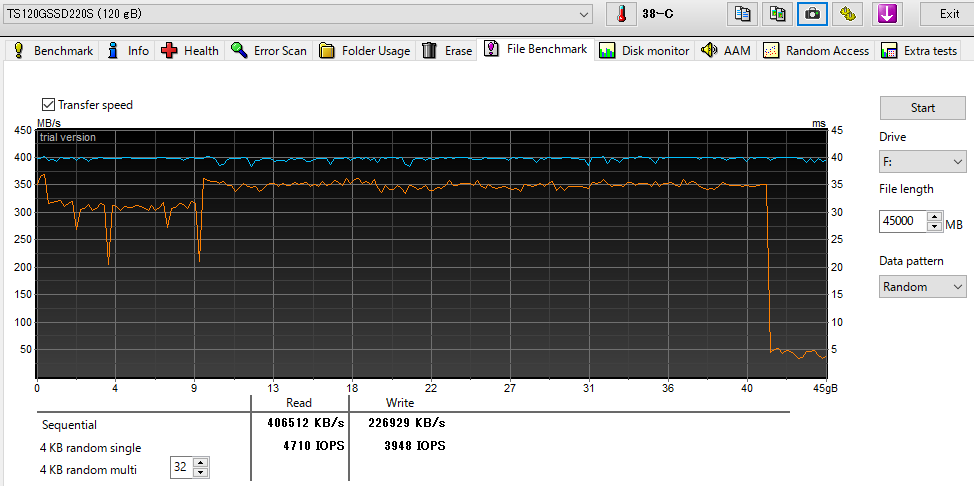Image resolution: width=974 pixels, height=486 pixels.
Task: Click the red cross Health icon
Action: (169, 51)
